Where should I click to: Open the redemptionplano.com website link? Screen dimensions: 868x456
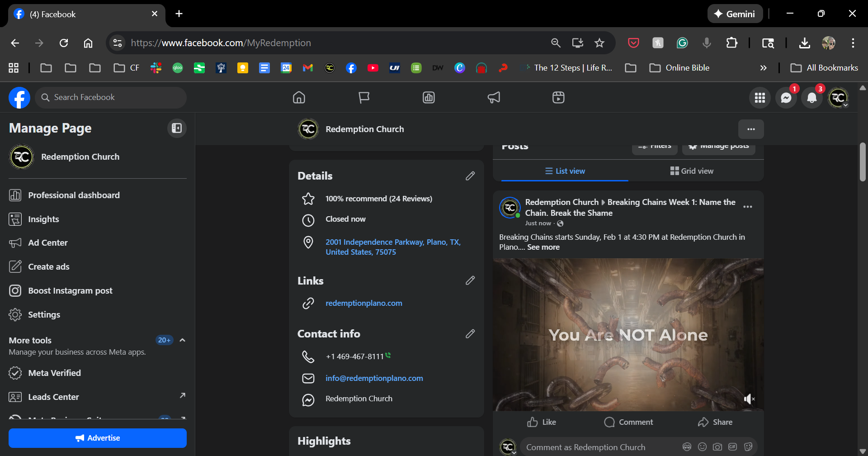[363, 303]
